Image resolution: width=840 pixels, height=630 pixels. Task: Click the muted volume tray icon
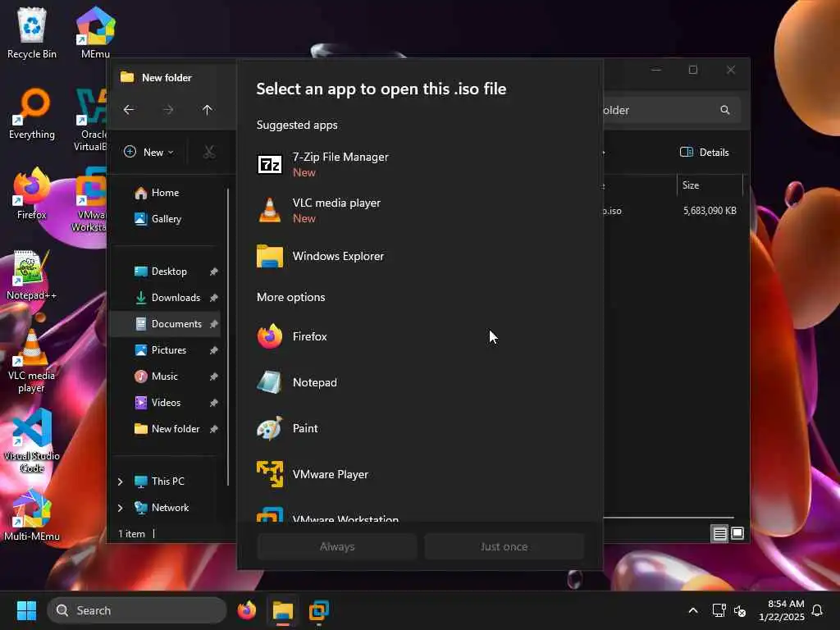coord(740,610)
